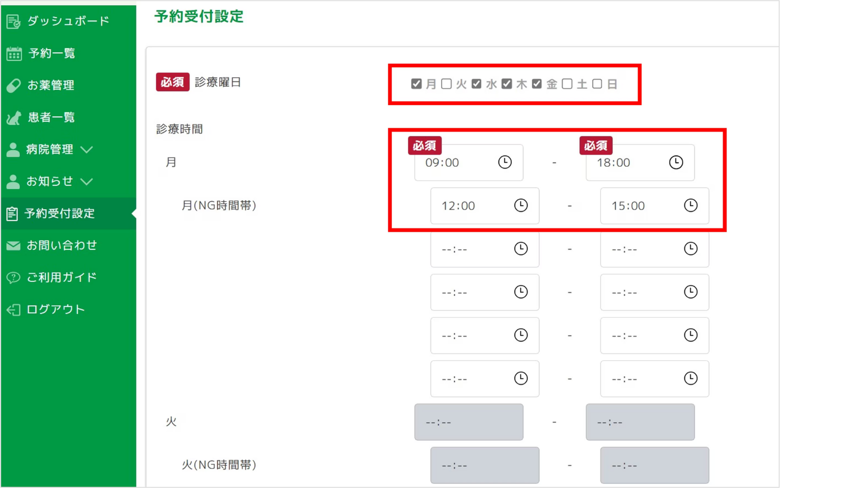Click the envelope icon for お問い合わせ
Image resolution: width=868 pixels, height=488 pixels.
(x=14, y=246)
